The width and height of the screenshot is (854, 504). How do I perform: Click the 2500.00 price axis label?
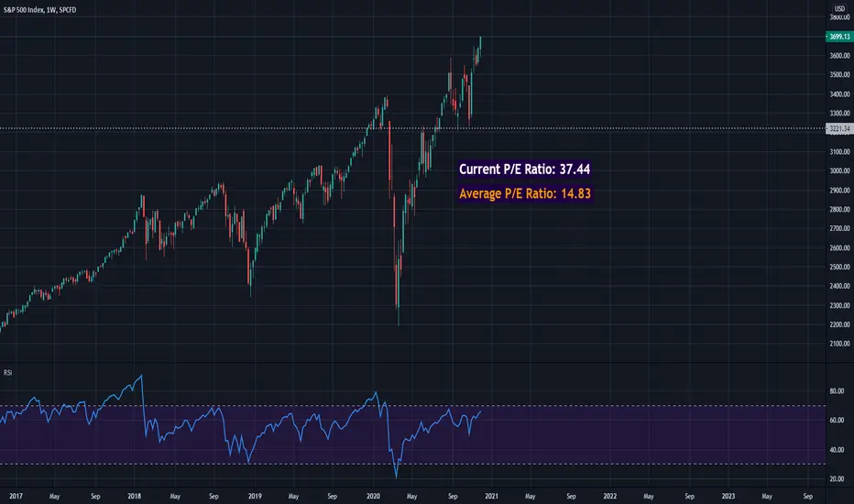click(840, 267)
